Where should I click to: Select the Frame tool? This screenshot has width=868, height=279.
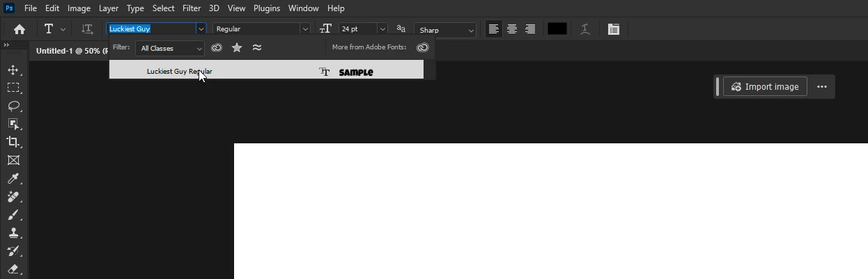[x=13, y=160]
